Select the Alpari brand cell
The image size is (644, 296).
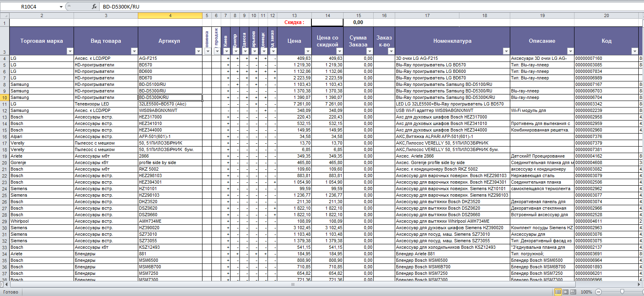(x=41, y=137)
